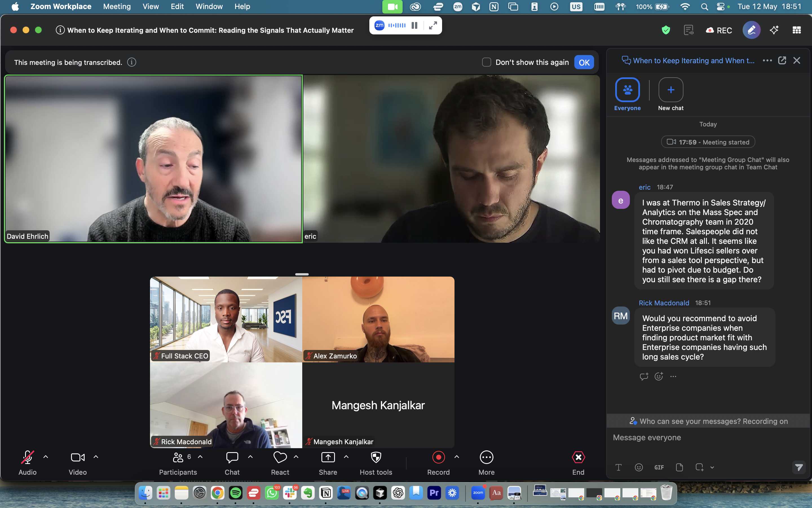Click eric sender name in chat
Viewport: 812px width, 508px height.
644,187
